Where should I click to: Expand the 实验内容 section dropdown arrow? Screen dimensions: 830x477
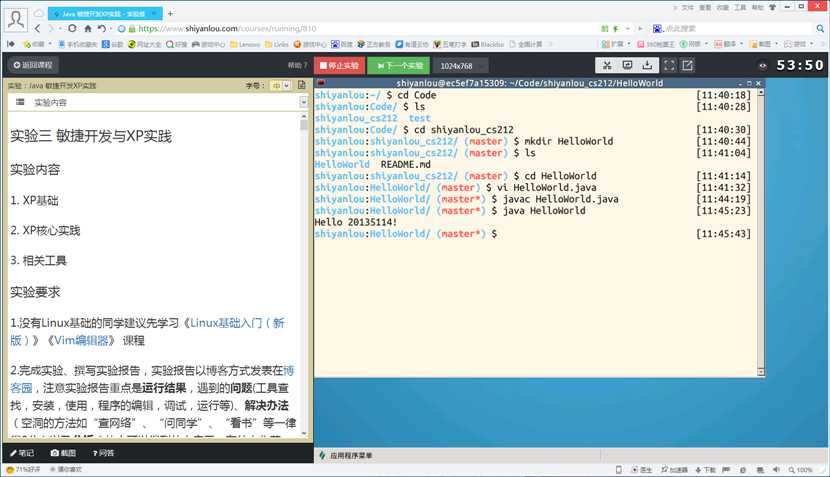pos(303,102)
